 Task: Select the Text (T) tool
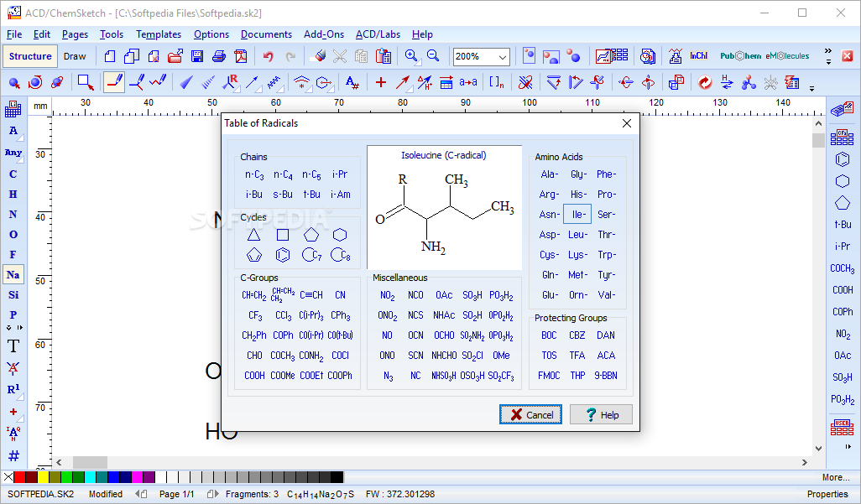(13, 346)
